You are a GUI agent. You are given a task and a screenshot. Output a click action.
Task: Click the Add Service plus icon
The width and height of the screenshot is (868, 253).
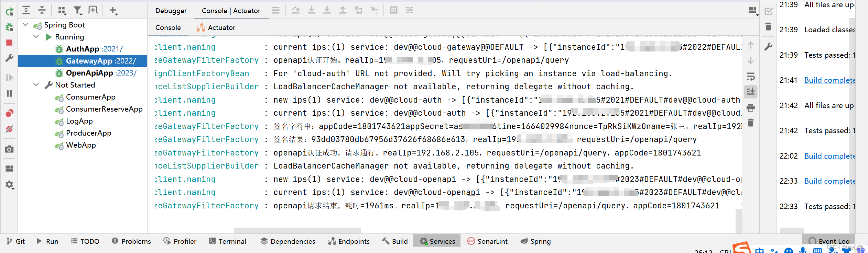[113, 10]
